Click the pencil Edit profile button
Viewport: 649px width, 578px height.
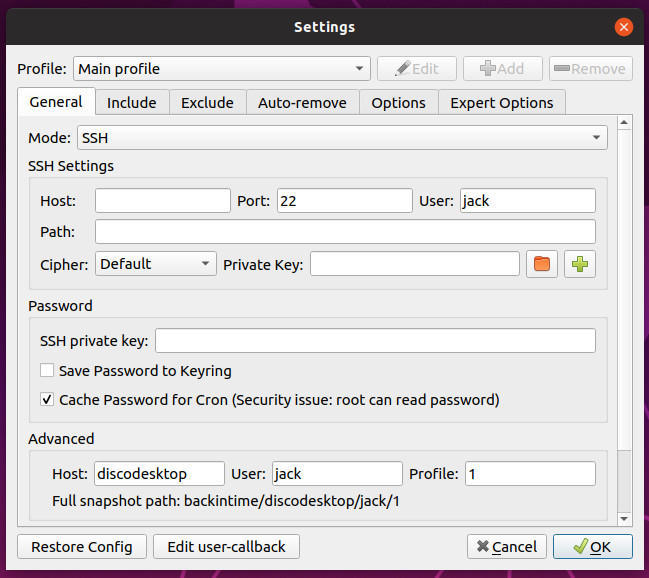click(x=416, y=69)
